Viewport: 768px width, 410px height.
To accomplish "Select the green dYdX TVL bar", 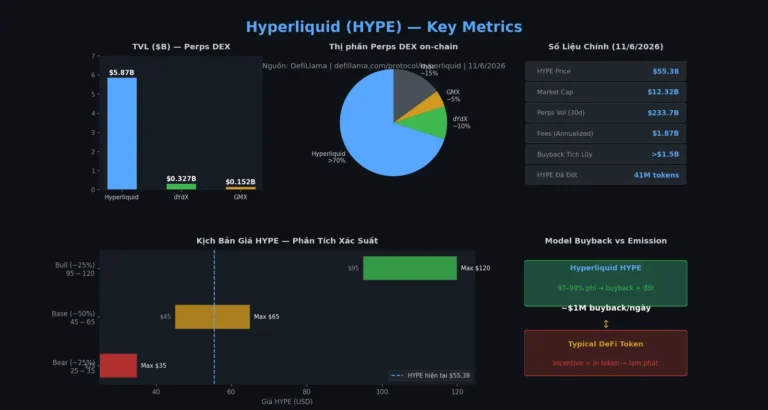I will pyautogui.click(x=181, y=187).
